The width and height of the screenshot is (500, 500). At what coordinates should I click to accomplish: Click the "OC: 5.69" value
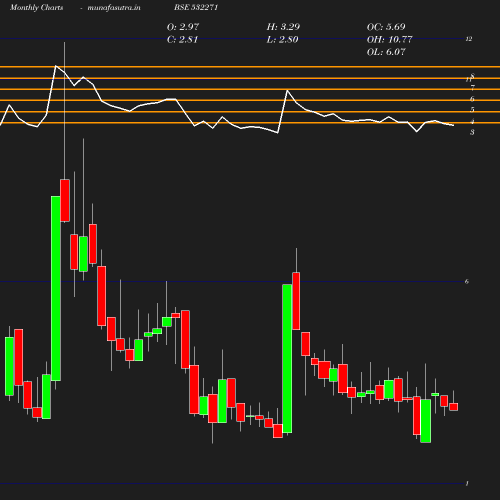[386, 27]
